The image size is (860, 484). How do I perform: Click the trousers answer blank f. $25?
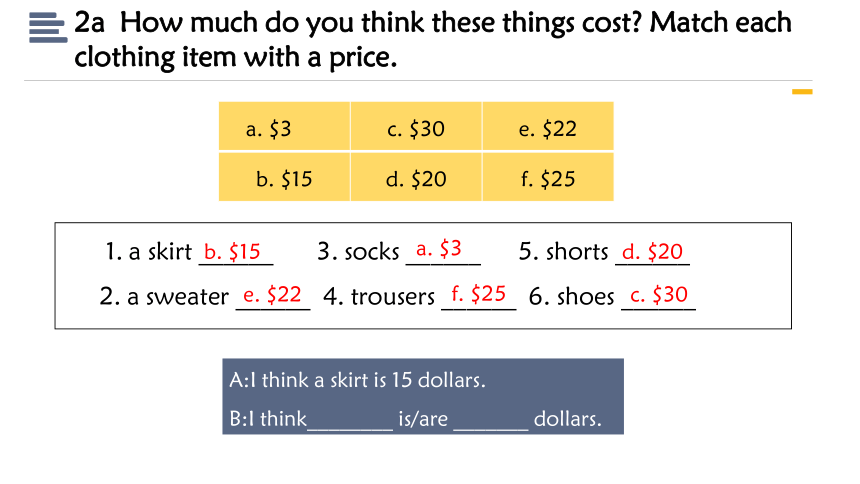[x=478, y=296]
